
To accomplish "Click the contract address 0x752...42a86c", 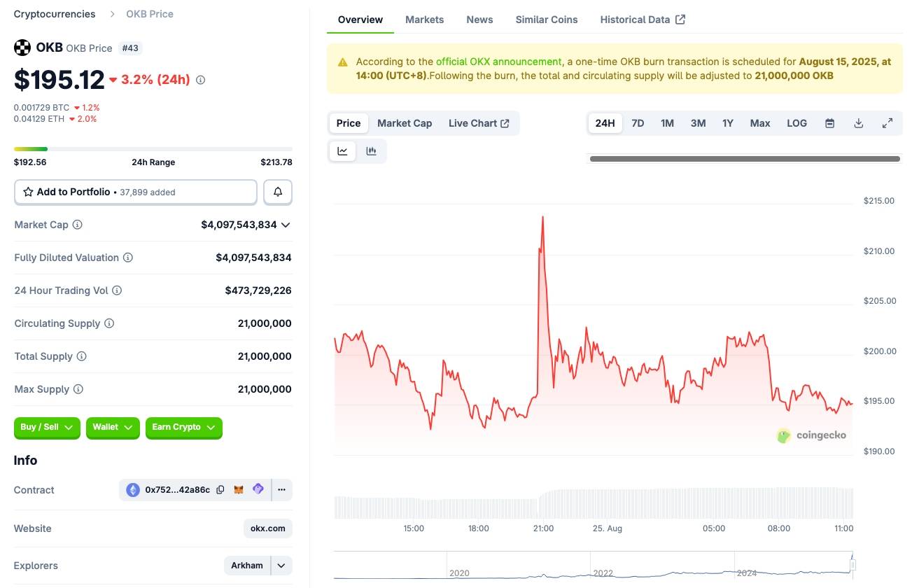I will pyautogui.click(x=178, y=490).
